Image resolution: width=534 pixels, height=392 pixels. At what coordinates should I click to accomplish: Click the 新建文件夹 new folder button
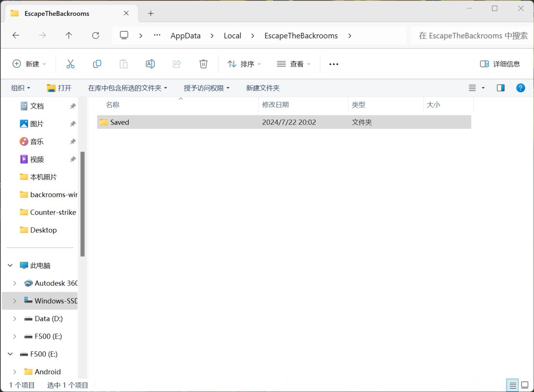(x=263, y=88)
